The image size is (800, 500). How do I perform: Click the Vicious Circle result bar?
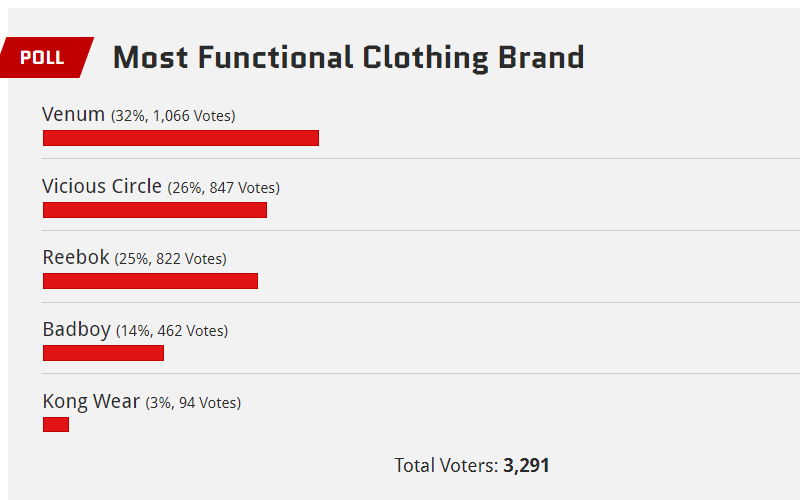pyautogui.click(x=155, y=210)
